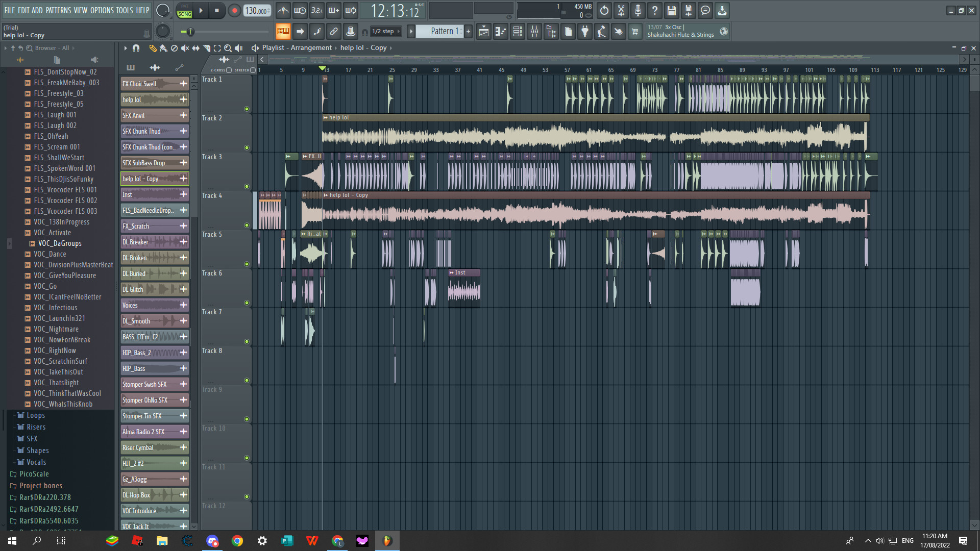The image size is (980, 551).
Task: Click the Mix arrow icon in toolbar
Action: pyautogui.click(x=300, y=31)
